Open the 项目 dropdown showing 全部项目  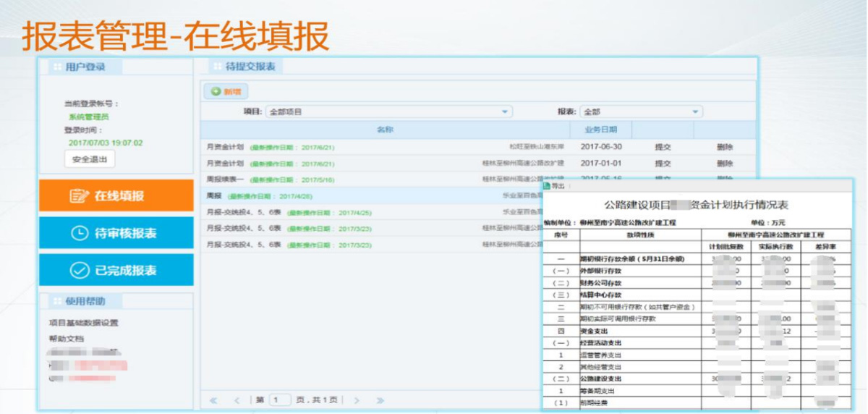coord(389,112)
